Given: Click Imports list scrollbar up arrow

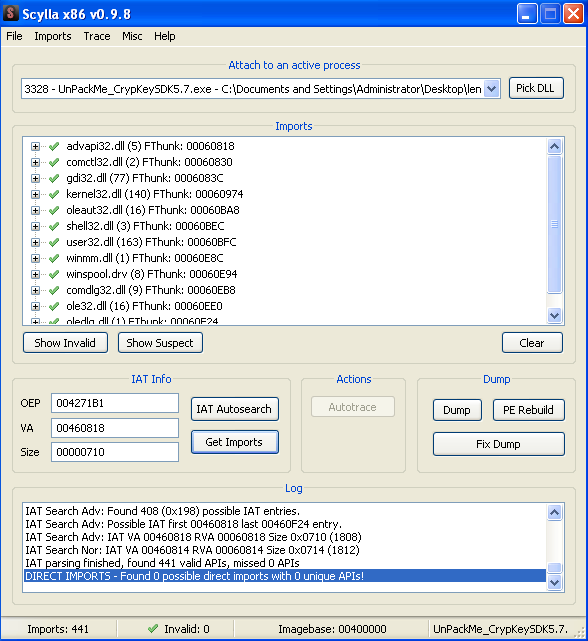Looking at the screenshot, I should [554, 146].
